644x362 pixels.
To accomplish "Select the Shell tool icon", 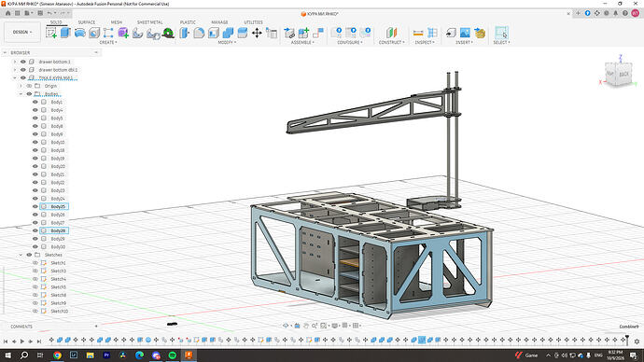I will [x=214, y=33].
